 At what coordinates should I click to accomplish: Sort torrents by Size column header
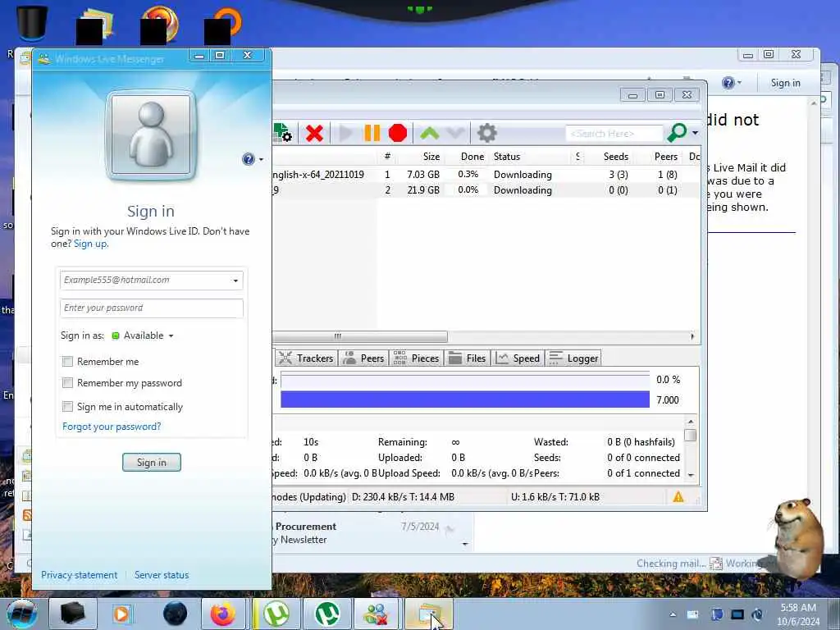(431, 157)
